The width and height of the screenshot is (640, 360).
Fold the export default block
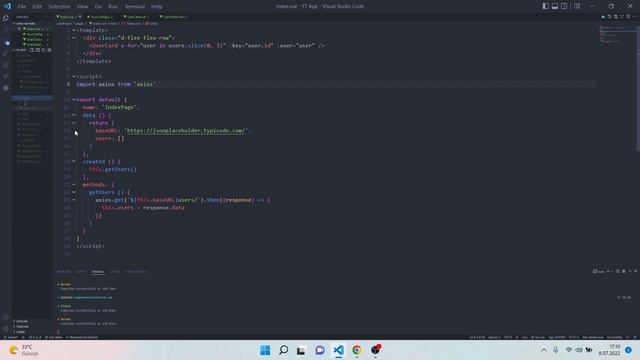pyautogui.click(x=74, y=100)
